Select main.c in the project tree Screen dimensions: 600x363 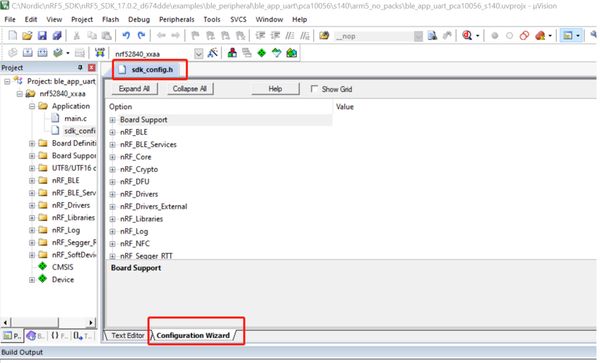tap(75, 119)
